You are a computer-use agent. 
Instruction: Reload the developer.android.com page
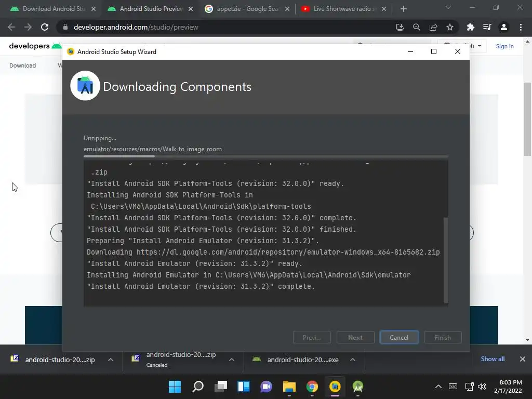[45, 27]
